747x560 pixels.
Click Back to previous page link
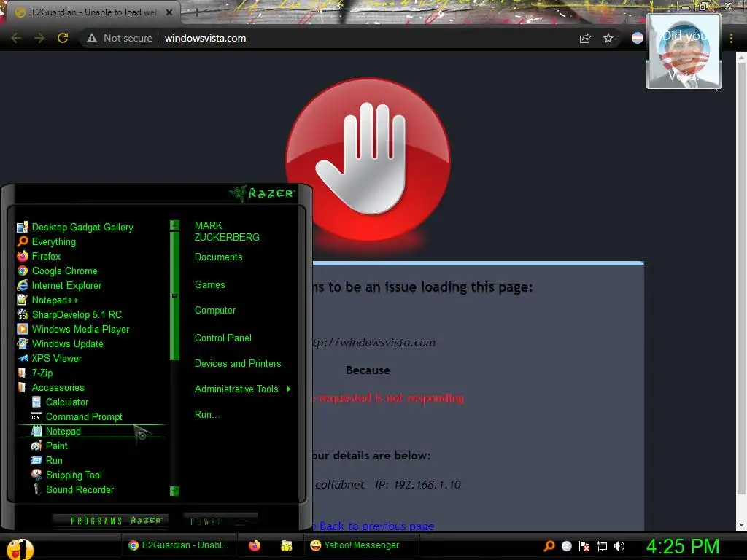point(376,526)
